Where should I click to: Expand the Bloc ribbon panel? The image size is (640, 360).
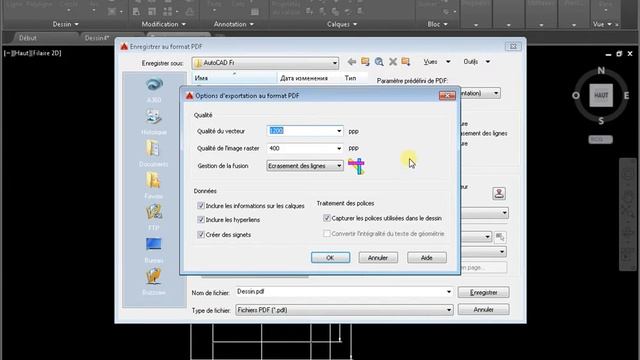(438, 24)
